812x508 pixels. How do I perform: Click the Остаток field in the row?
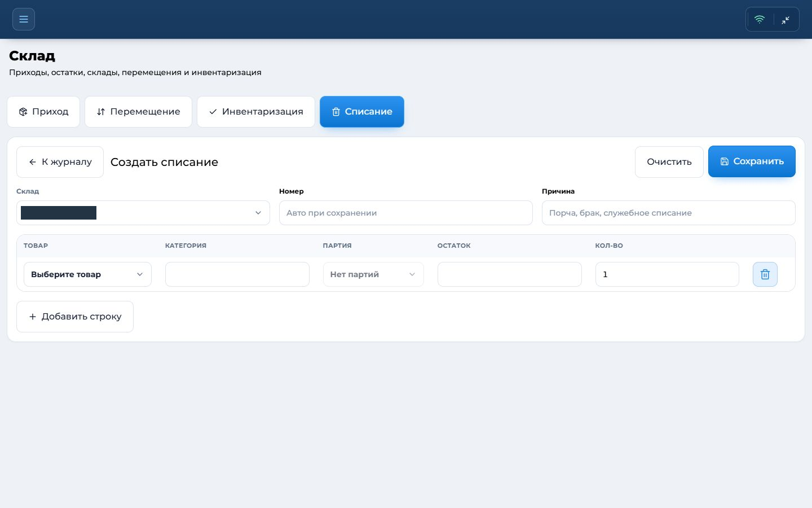[x=510, y=274]
